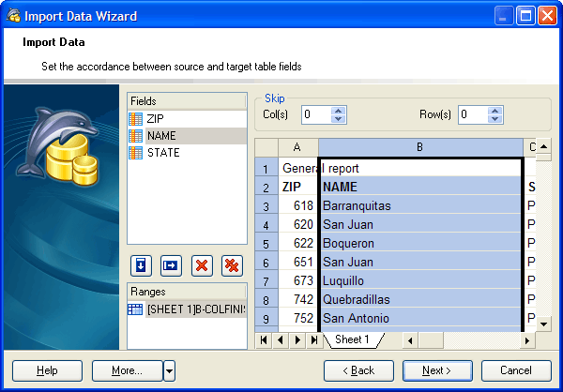
Task: Click the Luquillo cell
Action: point(420,280)
